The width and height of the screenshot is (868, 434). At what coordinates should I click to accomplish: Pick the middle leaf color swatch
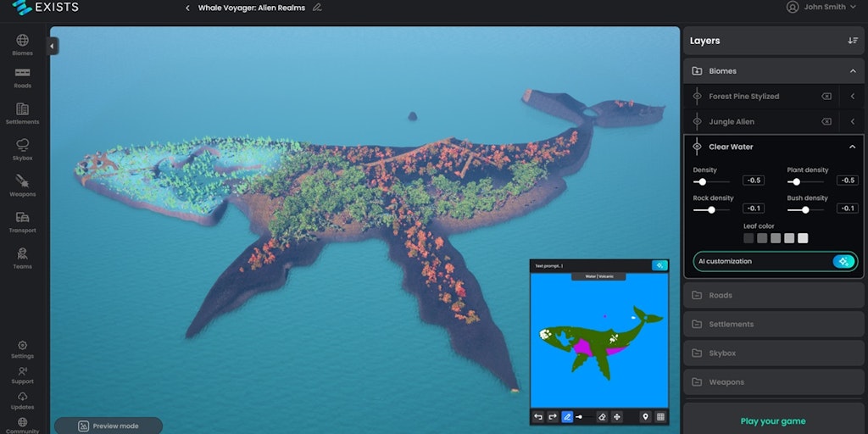click(x=776, y=238)
